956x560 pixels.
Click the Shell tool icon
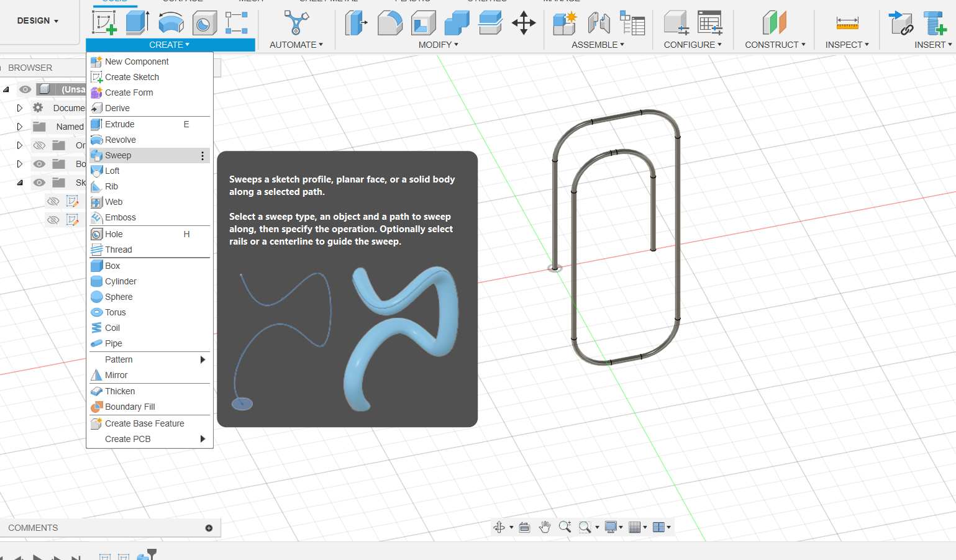pyautogui.click(x=423, y=23)
